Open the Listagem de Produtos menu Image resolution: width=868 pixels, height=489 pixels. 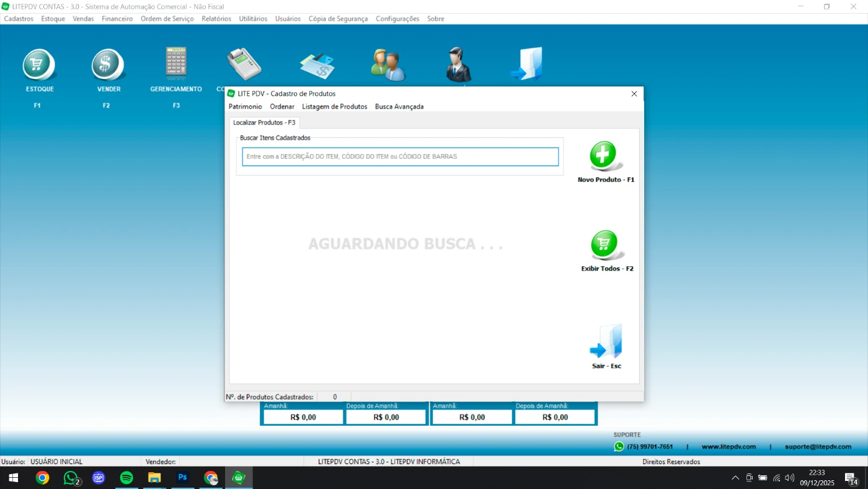coord(334,107)
